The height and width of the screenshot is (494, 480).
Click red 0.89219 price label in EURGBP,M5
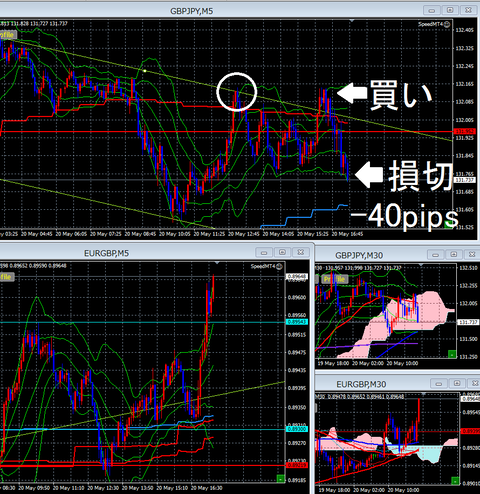tap(297, 465)
